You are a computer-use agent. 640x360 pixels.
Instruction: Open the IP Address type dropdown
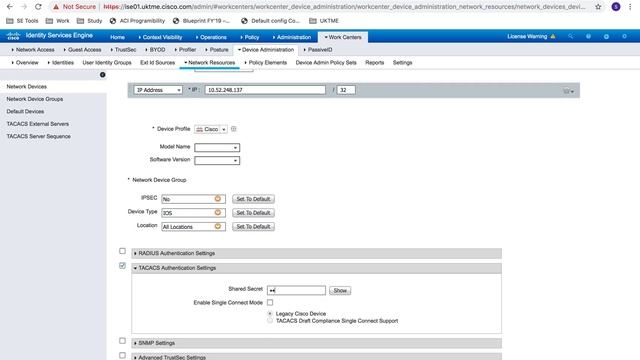pos(158,90)
